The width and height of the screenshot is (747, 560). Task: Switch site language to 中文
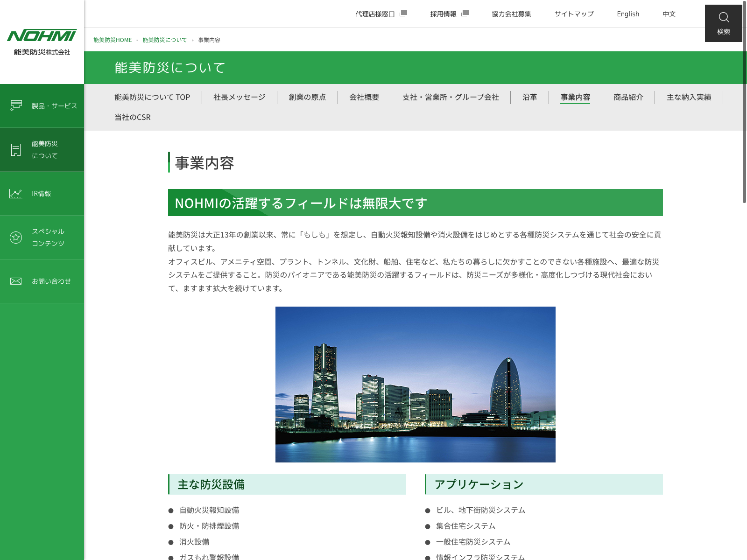tap(669, 14)
